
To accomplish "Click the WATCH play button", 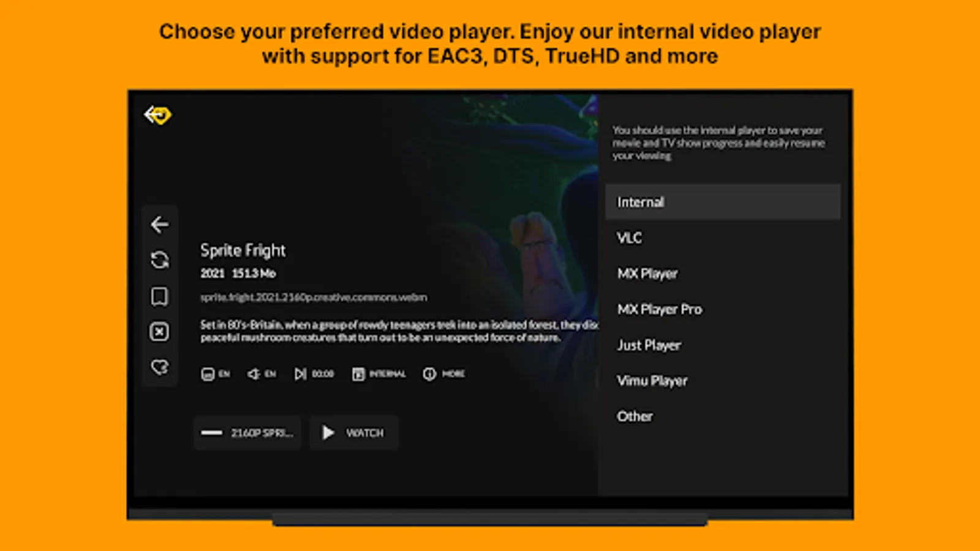I will (x=354, y=433).
